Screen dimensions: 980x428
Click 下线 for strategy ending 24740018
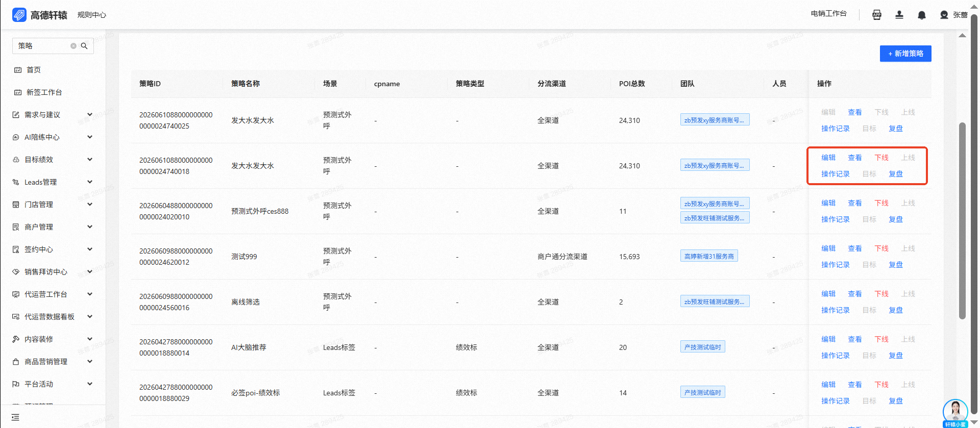click(881, 158)
